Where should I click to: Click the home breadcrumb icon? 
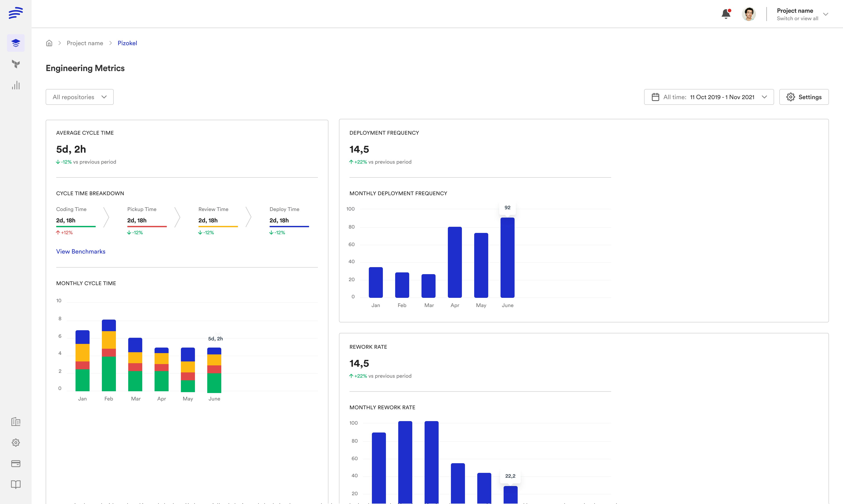49,43
